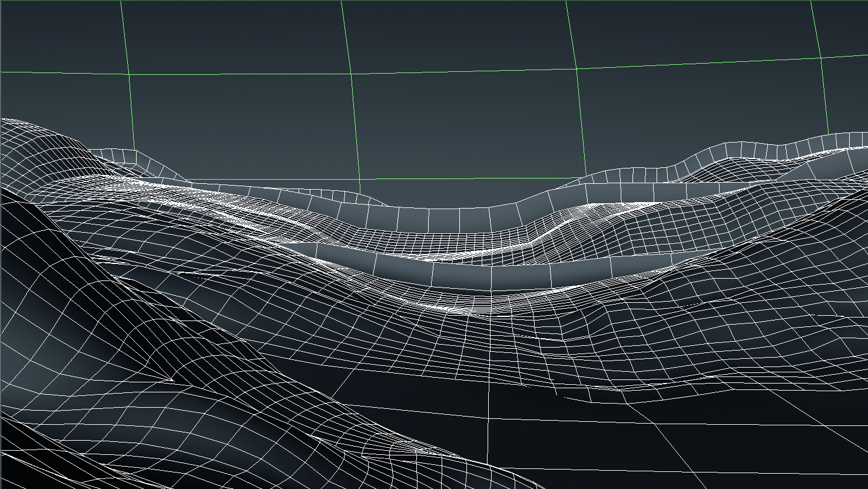Image resolution: width=868 pixels, height=489 pixels.
Task: Click the raised ribbon crest at far right horizon
Action: [824, 141]
